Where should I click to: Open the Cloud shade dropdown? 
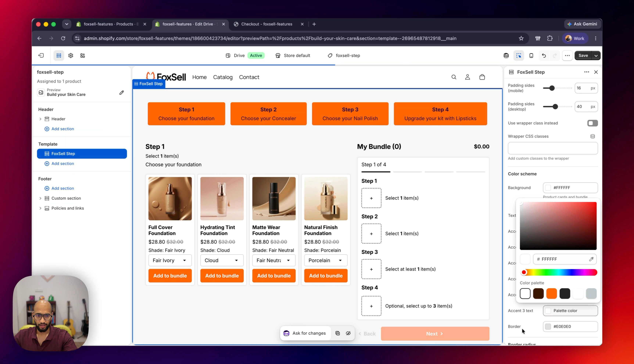222,260
